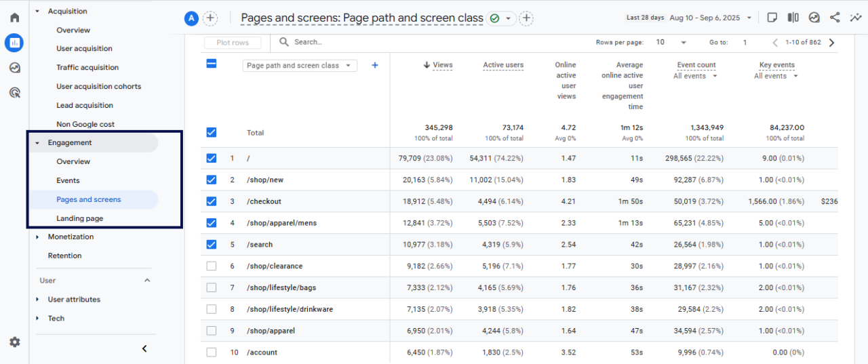Image resolution: width=868 pixels, height=364 pixels.
Task: Select Pages and screens report
Action: [89, 199]
